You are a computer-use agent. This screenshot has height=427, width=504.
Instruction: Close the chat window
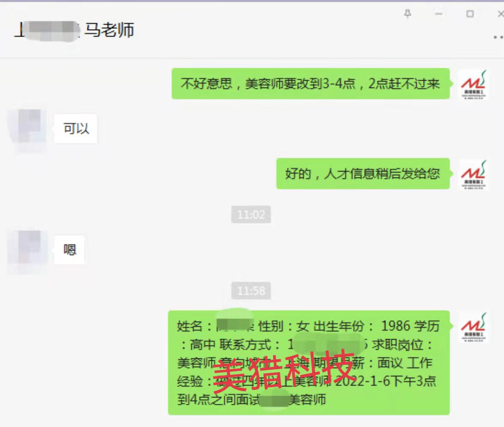pyautogui.click(x=501, y=14)
